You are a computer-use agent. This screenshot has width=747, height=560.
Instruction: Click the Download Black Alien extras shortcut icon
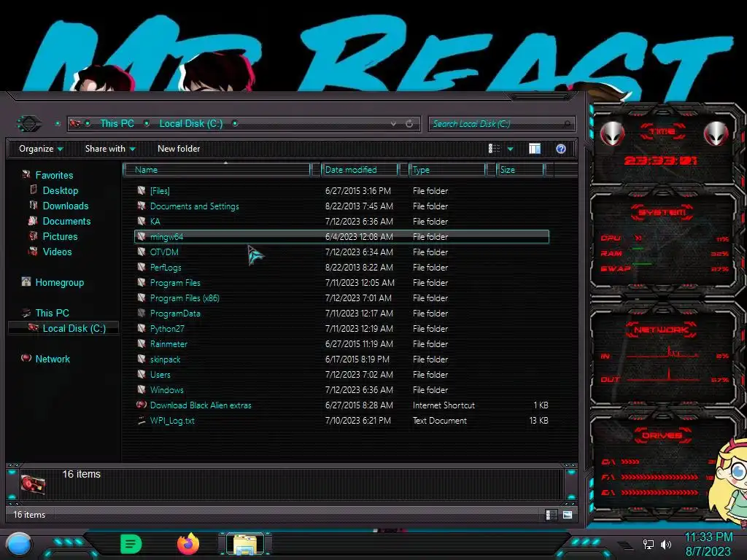point(141,405)
